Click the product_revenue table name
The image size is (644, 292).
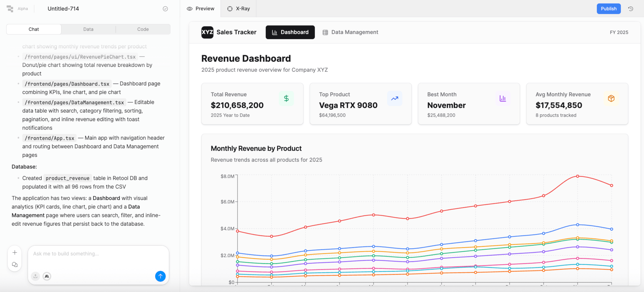(68, 178)
